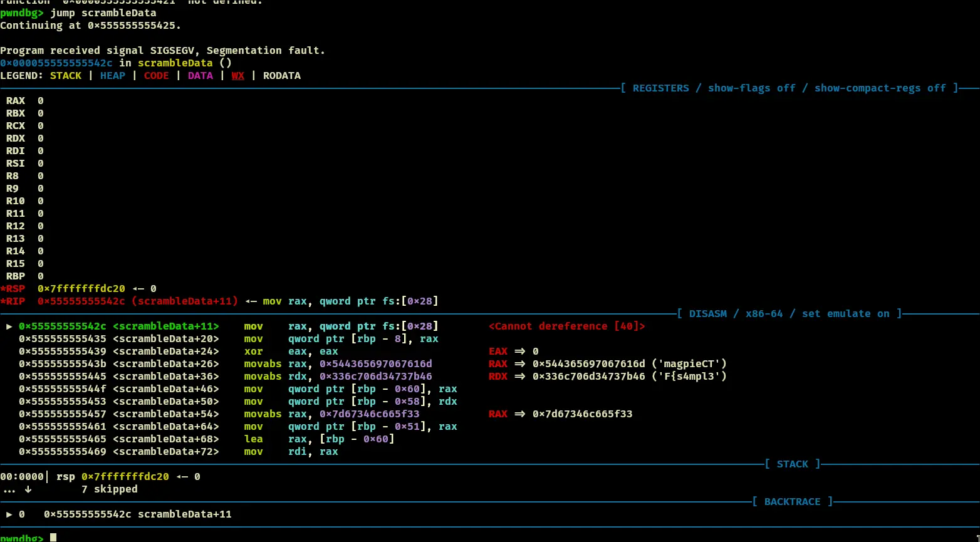The image size is (980, 542).
Task: Click the RODATA legend label
Action: pos(281,76)
